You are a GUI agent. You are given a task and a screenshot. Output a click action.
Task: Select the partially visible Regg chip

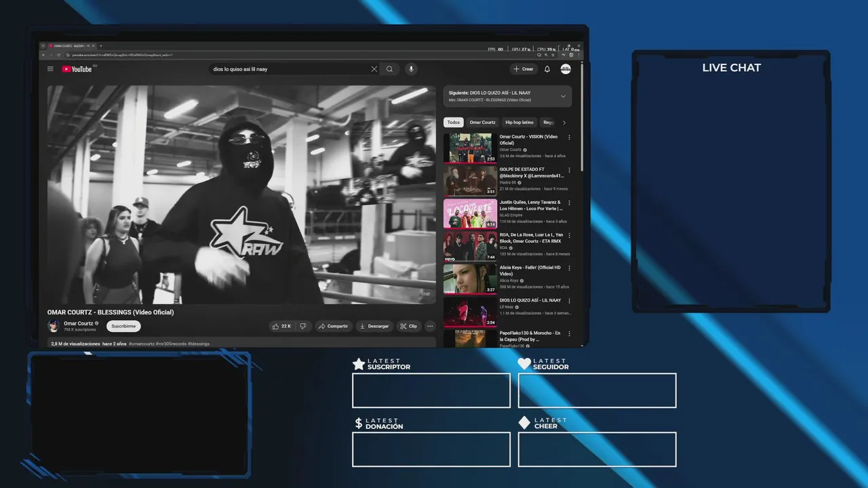(x=548, y=123)
